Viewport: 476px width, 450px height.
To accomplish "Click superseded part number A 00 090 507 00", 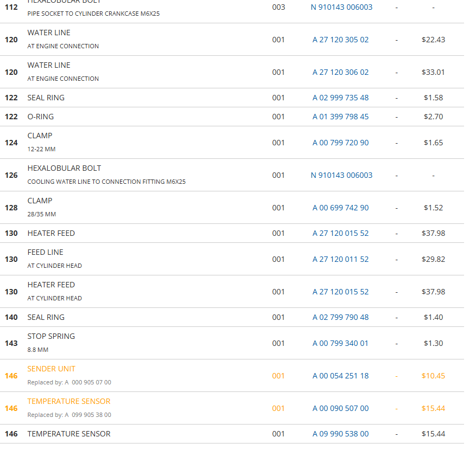I will tap(340, 408).
